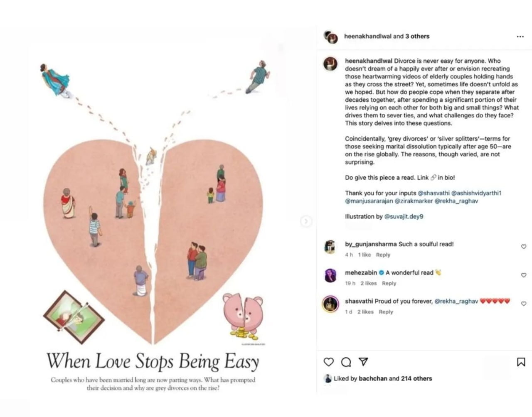Open comments with the speech bubble icon
532x417 pixels.
point(346,362)
